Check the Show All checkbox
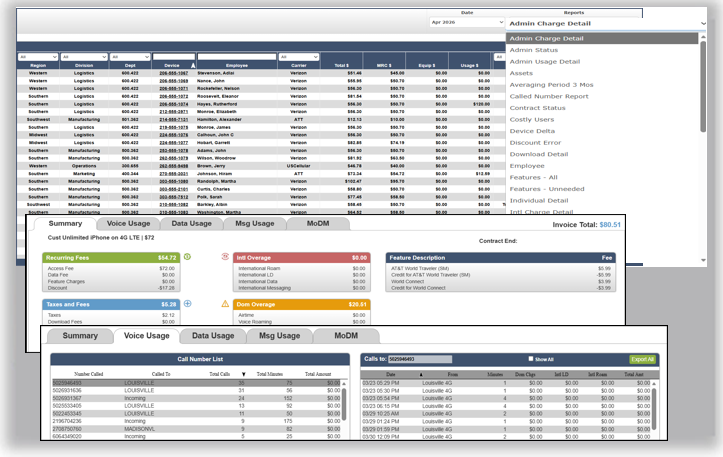This screenshot has height=457, width=723. click(x=531, y=358)
